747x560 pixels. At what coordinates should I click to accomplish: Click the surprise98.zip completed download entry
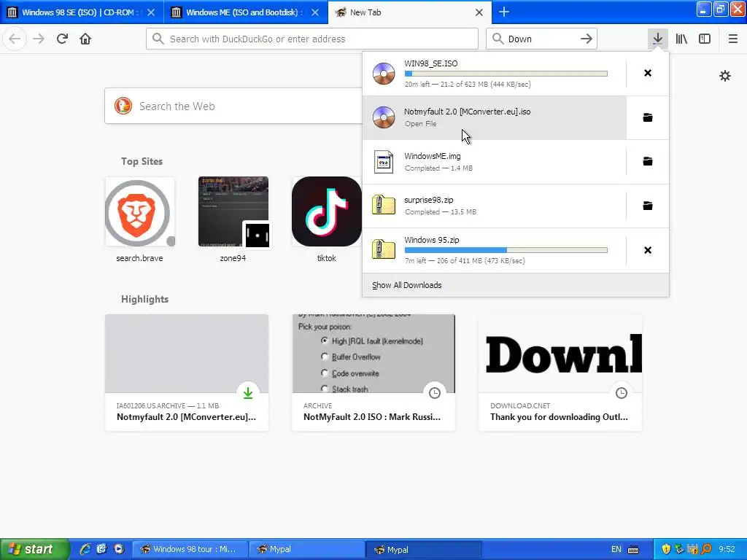coord(495,206)
